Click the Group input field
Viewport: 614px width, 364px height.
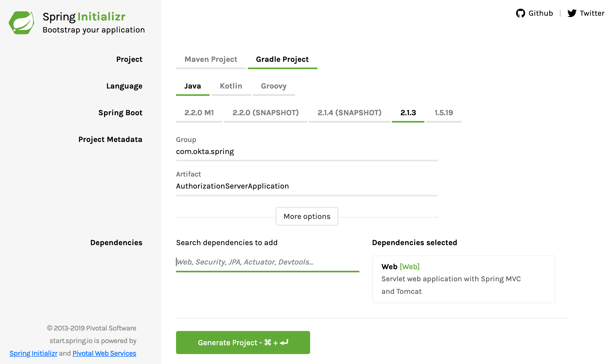point(306,152)
